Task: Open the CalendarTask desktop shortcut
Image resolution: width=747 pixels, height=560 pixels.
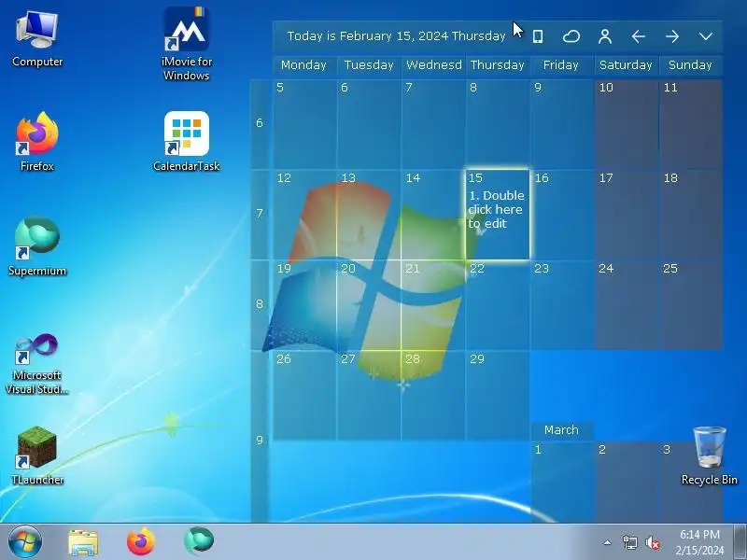Action: (186, 142)
